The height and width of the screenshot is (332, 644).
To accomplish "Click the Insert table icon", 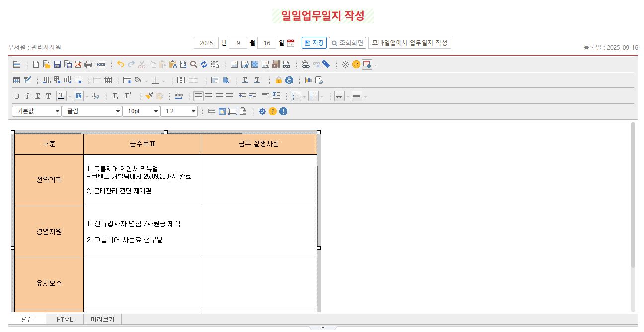I will (17, 80).
